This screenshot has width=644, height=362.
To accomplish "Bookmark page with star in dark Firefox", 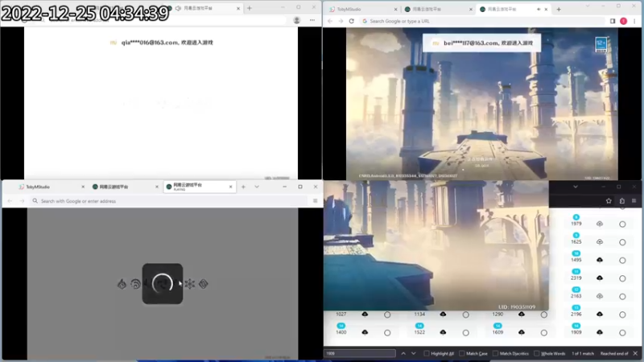I will pos(609,200).
